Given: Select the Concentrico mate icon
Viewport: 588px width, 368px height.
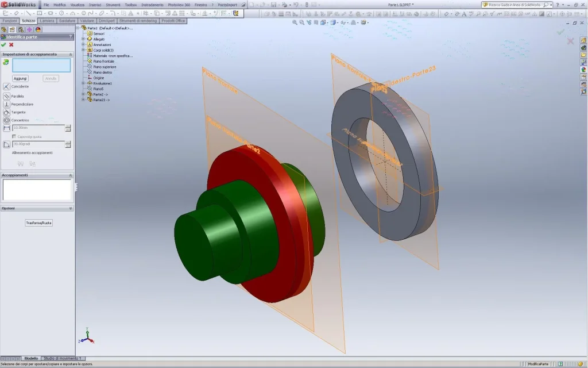Looking at the screenshot, I should [x=6, y=120].
